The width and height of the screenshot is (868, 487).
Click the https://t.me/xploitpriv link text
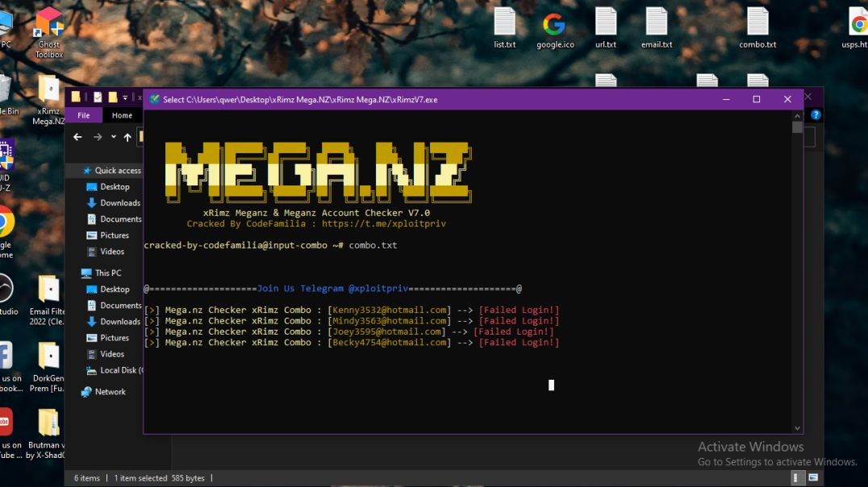(384, 223)
